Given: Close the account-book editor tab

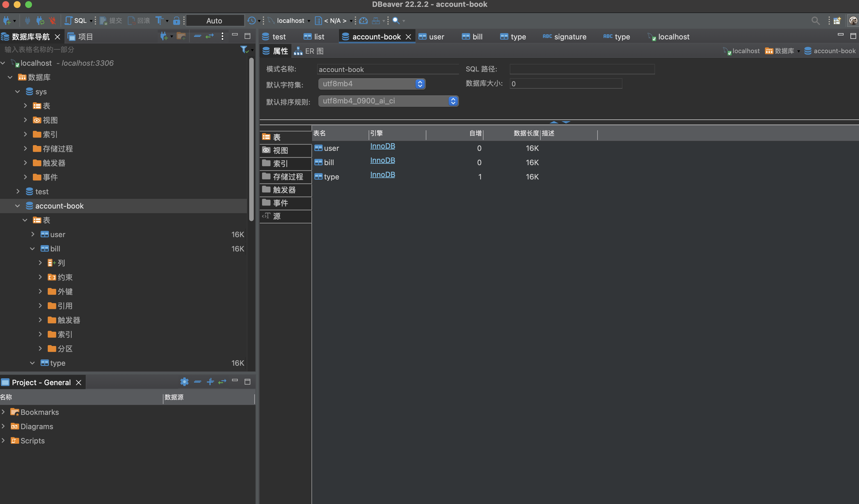Looking at the screenshot, I should pyautogui.click(x=408, y=37).
